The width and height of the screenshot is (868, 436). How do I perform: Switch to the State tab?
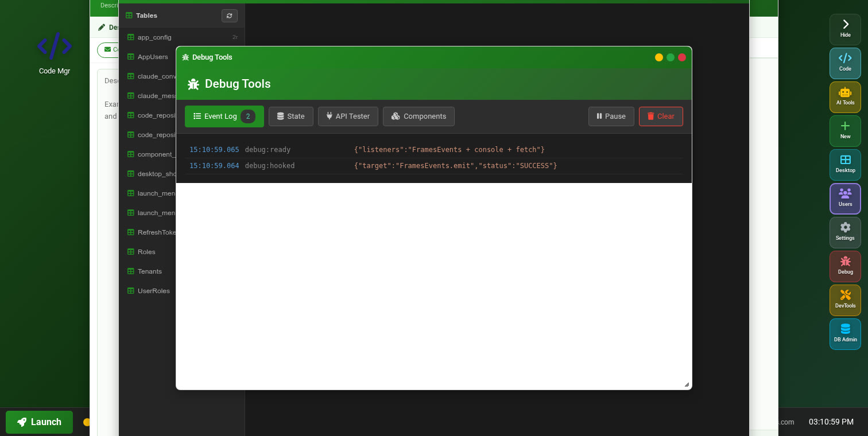[x=290, y=116]
